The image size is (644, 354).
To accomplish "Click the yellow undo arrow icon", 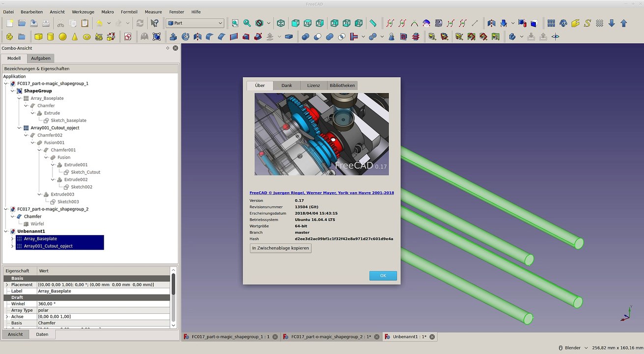I will click(x=100, y=23).
